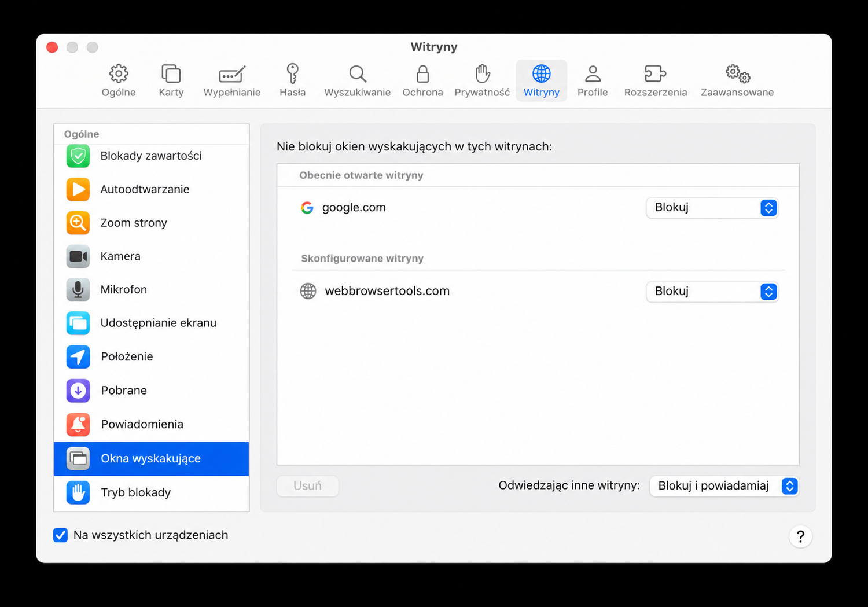Open the Tryb blokady hand icon
Image resolution: width=868 pixels, height=607 pixels.
tap(78, 492)
